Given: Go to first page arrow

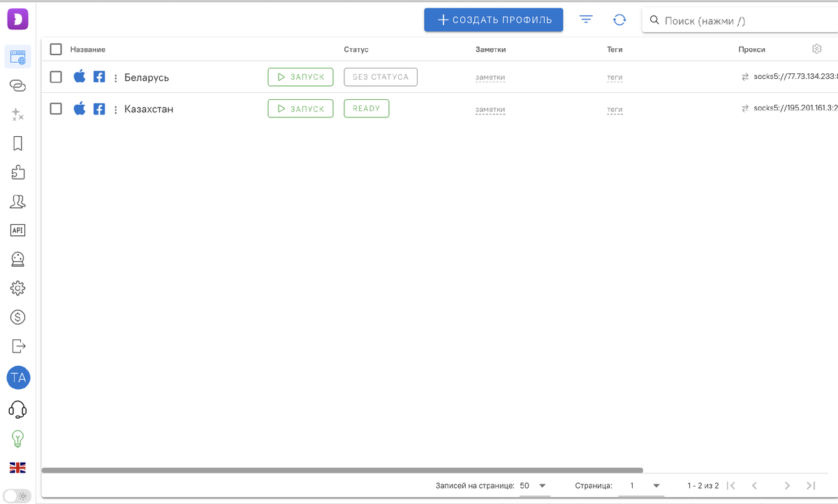Looking at the screenshot, I should point(731,485).
